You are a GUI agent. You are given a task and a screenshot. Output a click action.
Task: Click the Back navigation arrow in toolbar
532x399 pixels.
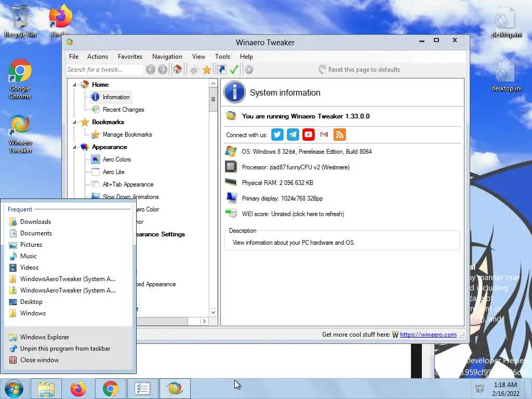(x=151, y=70)
